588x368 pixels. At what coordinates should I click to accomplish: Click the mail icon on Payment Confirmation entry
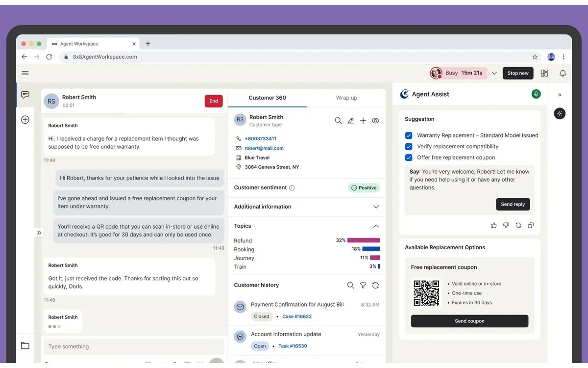point(240,307)
